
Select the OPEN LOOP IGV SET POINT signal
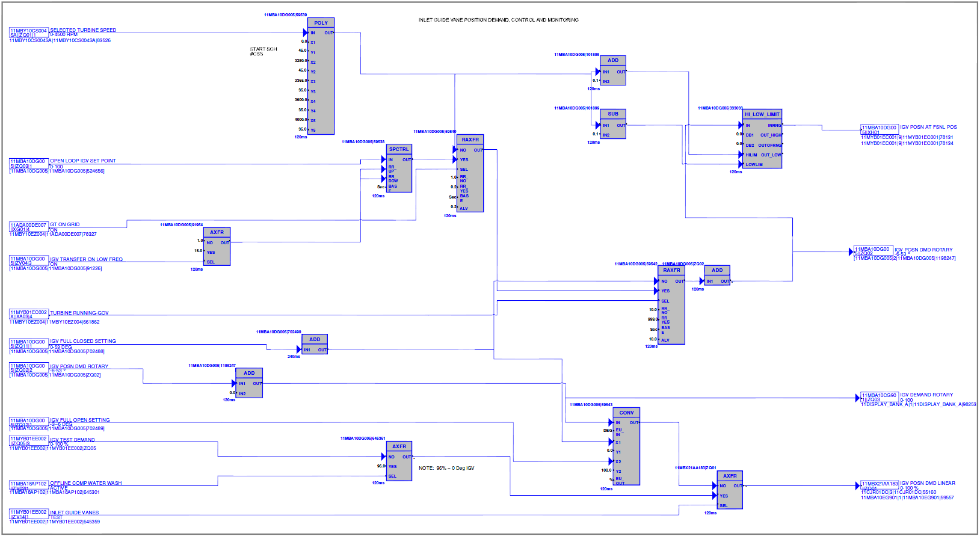click(x=82, y=161)
